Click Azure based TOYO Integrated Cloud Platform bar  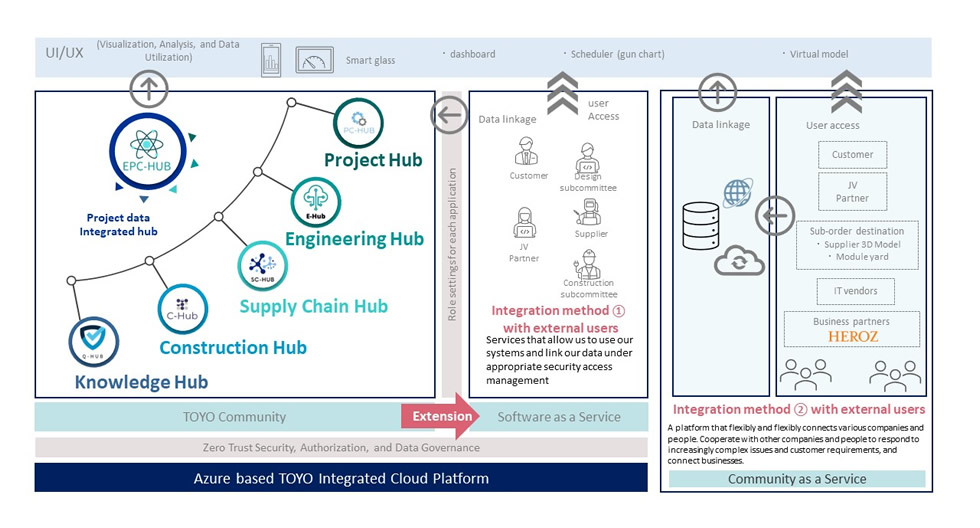tap(342, 478)
